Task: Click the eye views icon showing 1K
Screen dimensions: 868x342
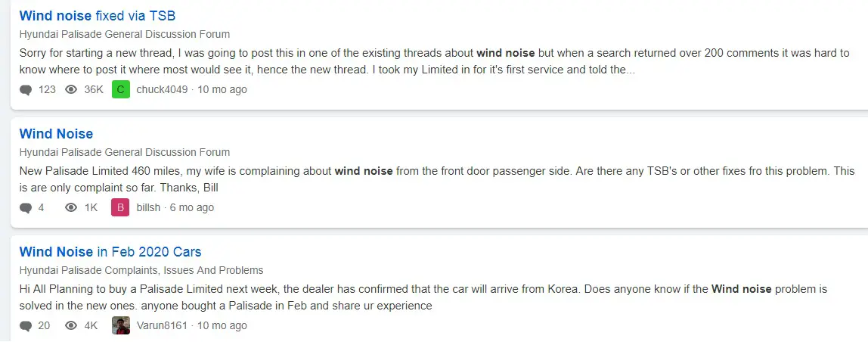Action: coord(71,207)
